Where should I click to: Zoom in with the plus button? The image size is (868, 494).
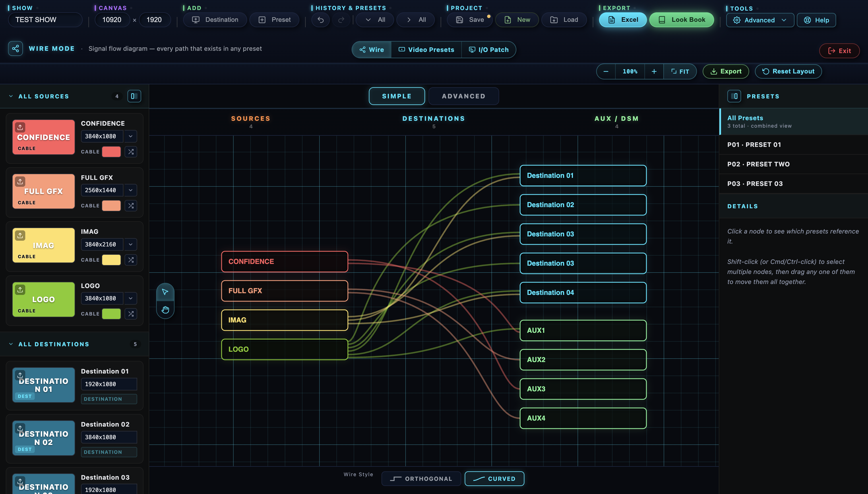(654, 71)
